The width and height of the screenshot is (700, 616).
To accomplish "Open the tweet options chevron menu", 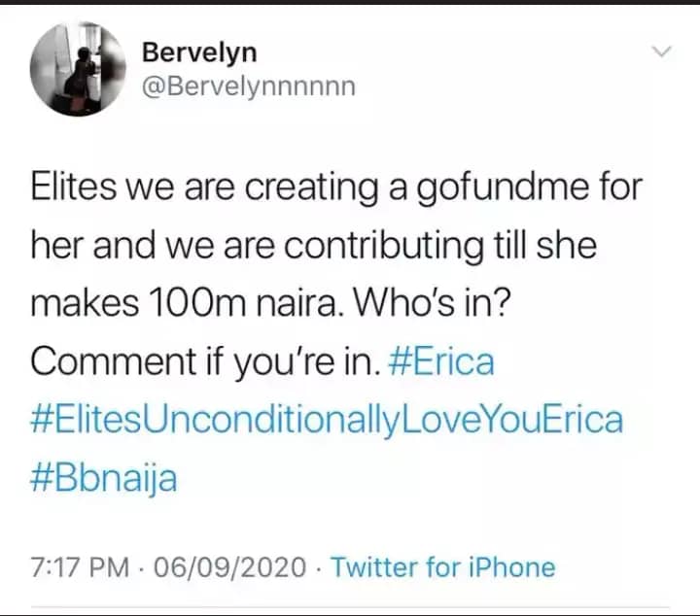I will coord(662,51).
